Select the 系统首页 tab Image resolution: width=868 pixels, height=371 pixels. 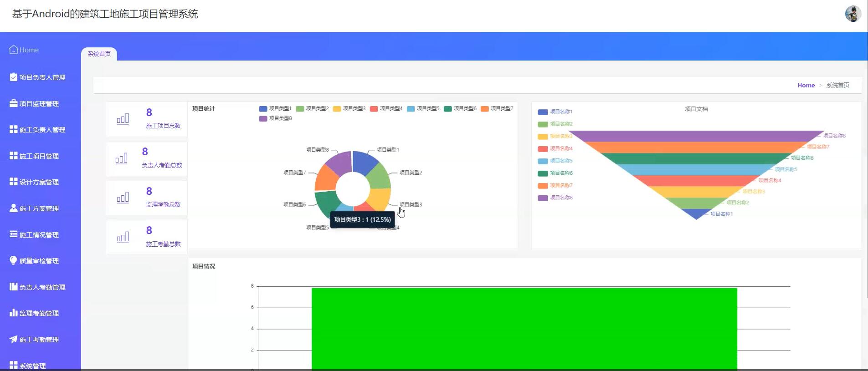[x=99, y=54]
